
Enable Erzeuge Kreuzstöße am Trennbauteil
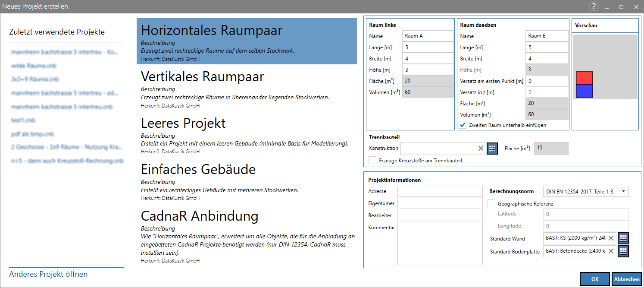(372, 161)
